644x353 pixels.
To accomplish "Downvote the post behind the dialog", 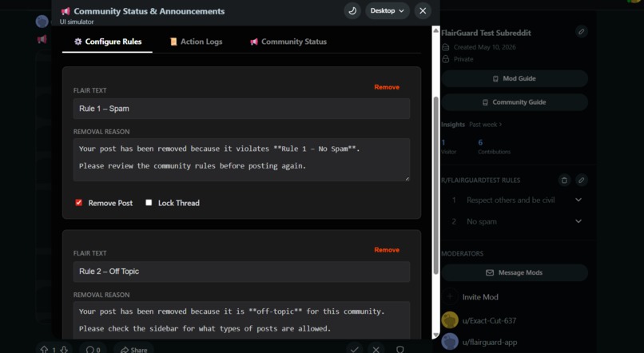I will 64,350.
